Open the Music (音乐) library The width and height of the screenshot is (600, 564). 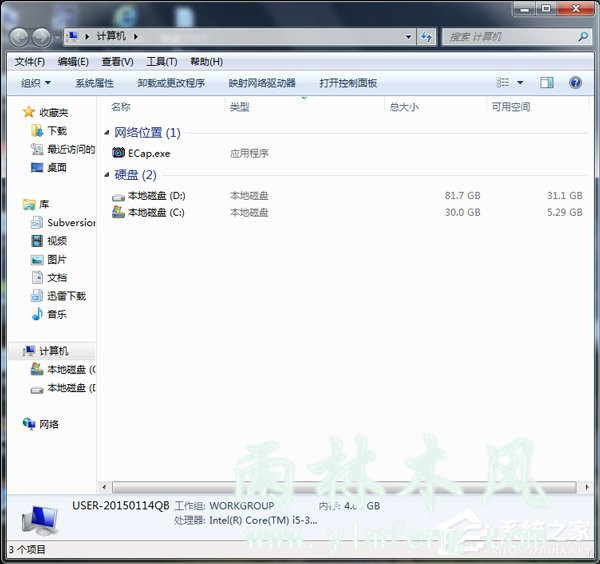(49, 314)
